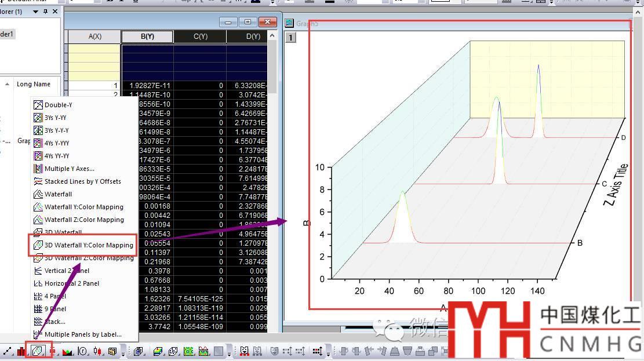Select column header B(Y) in worksheet
This screenshot has width=644, height=361.
(x=147, y=37)
